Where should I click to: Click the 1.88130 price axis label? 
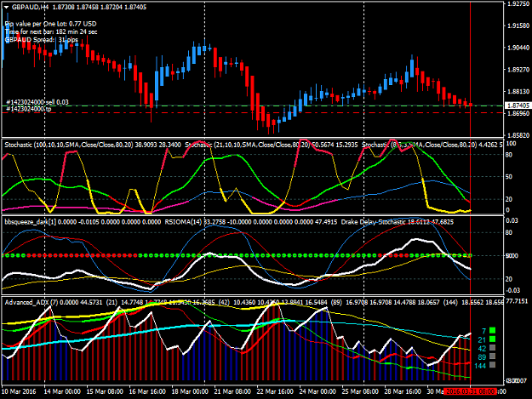coord(518,92)
